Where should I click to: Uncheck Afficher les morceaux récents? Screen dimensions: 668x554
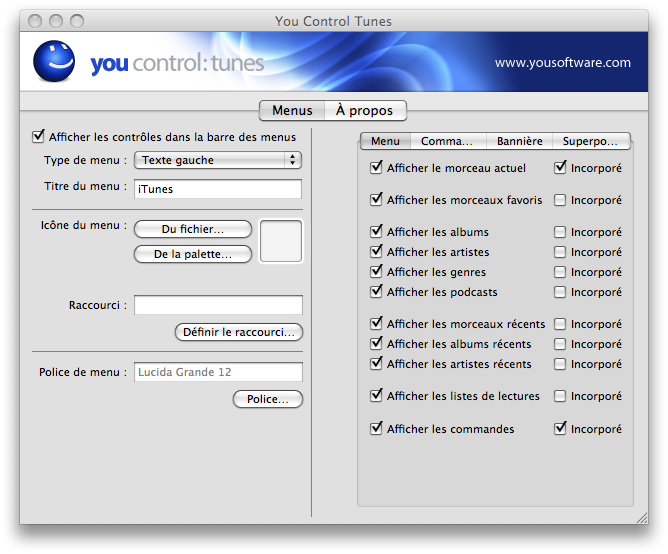tap(376, 323)
